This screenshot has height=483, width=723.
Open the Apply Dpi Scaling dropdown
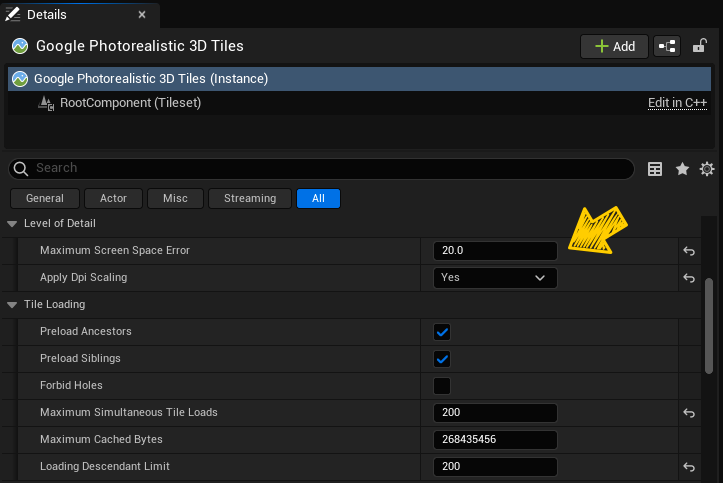click(495, 278)
